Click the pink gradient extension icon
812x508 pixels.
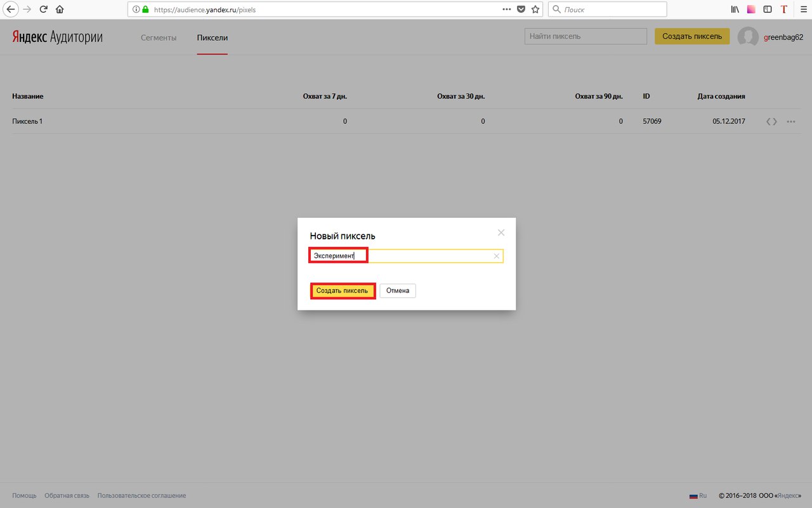coord(751,10)
